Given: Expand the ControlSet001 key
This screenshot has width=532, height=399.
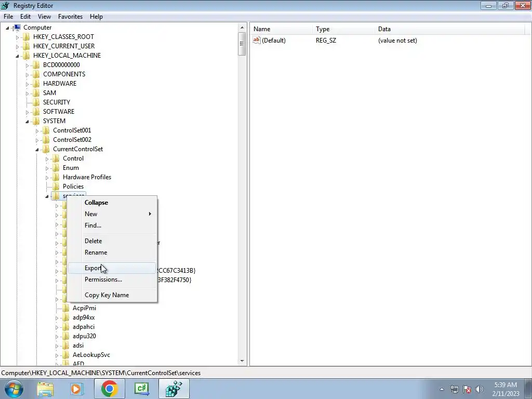Looking at the screenshot, I should 37,130.
